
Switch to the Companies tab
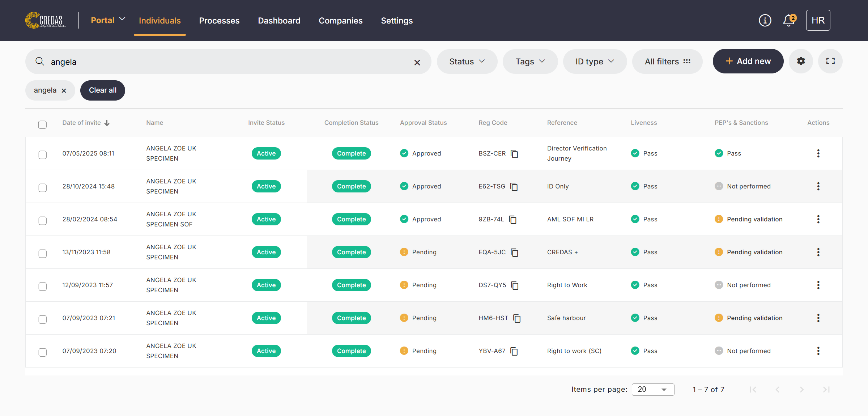[x=340, y=21]
